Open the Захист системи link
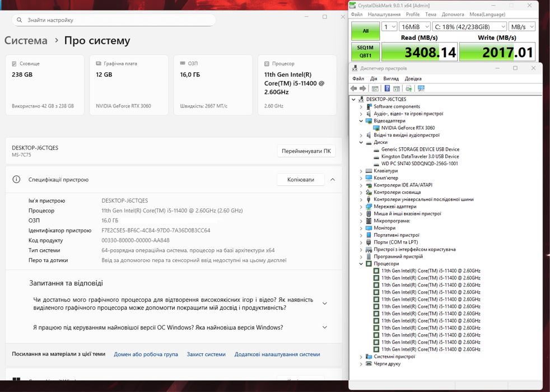The image size is (550, 392). (x=206, y=354)
